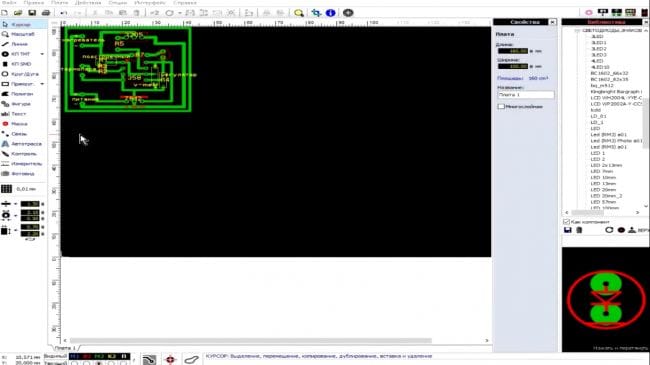The width and height of the screenshot is (650, 365).
Task: Click the blue info icon in toolbar
Action: point(330,13)
